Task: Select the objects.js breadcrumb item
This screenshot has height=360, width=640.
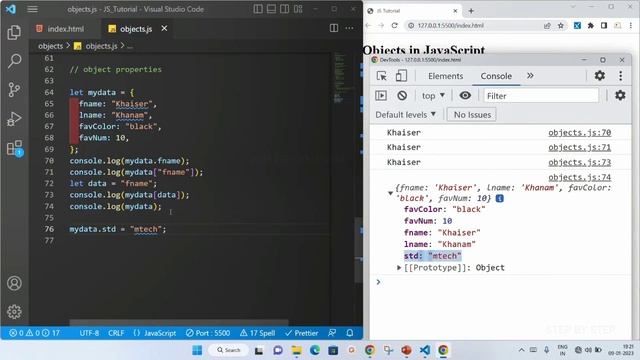Action: coord(101,46)
